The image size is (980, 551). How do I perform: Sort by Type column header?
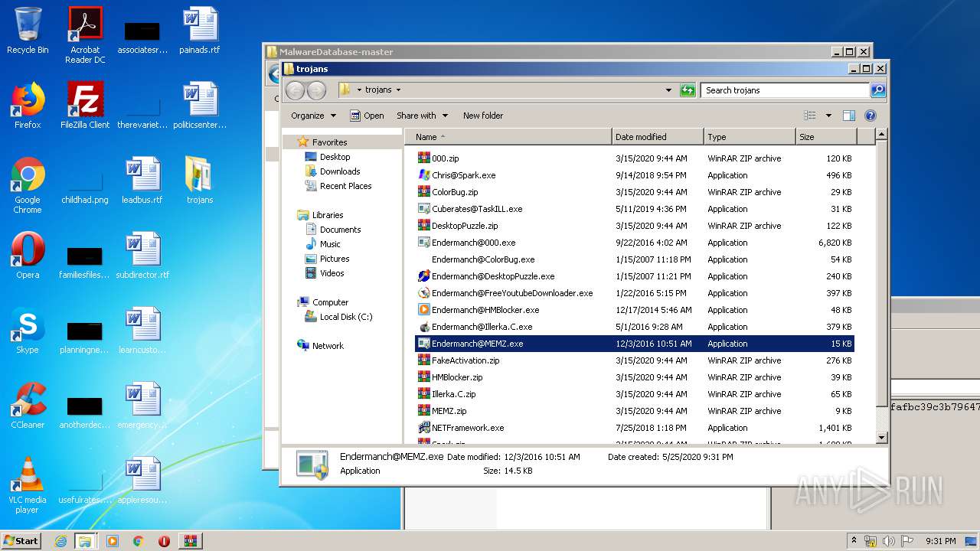(750, 137)
